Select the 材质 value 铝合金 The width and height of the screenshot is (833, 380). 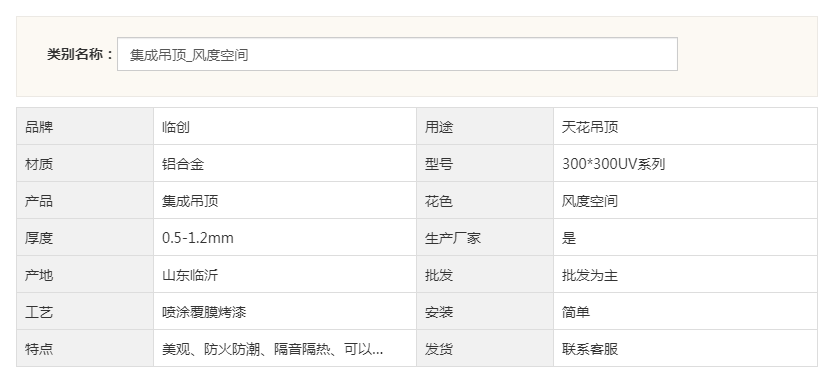183,164
